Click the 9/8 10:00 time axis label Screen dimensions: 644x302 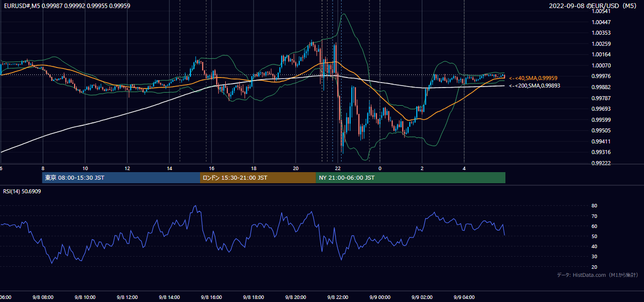[x=85, y=297]
